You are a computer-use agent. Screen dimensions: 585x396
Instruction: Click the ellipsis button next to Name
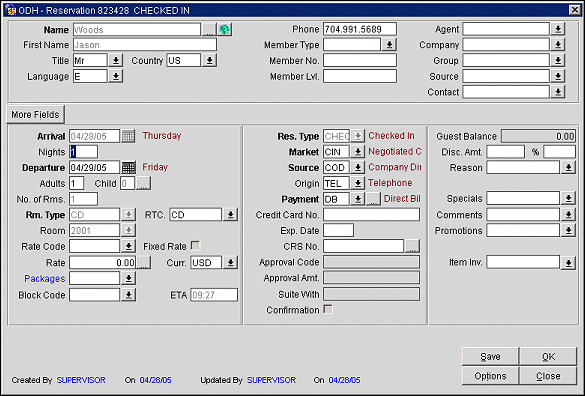(209, 29)
